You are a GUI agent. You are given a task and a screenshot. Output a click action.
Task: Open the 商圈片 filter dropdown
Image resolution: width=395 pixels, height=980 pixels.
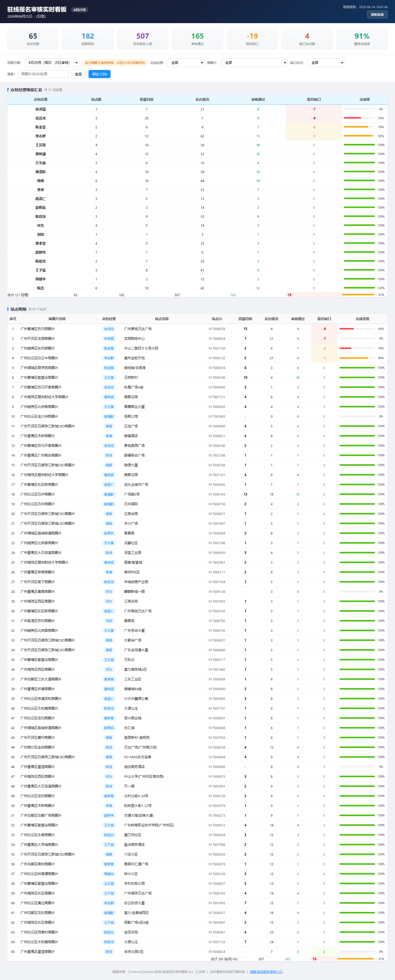[x=254, y=63]
